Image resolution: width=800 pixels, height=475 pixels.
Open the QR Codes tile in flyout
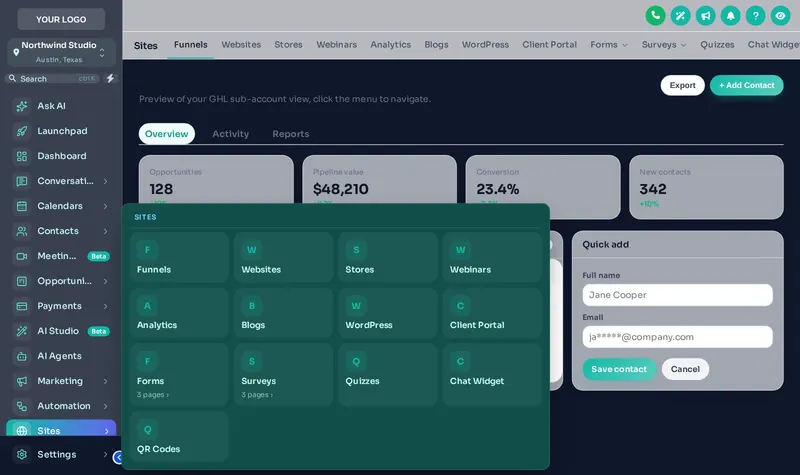(179, 437)
